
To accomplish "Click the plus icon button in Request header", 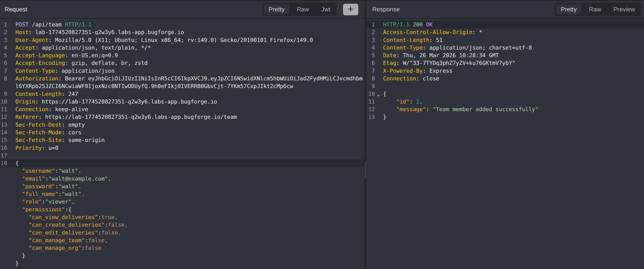I will tap(350, 9).
